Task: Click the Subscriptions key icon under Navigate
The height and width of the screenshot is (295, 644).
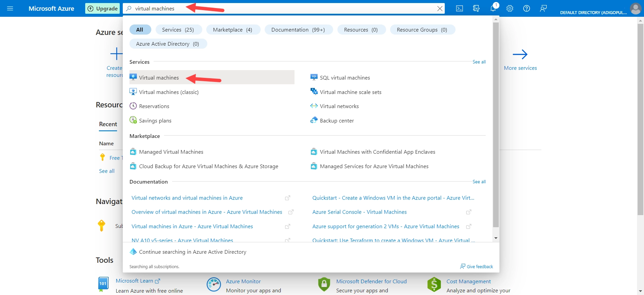Action: pyautogui.click(x=101, y=226)
